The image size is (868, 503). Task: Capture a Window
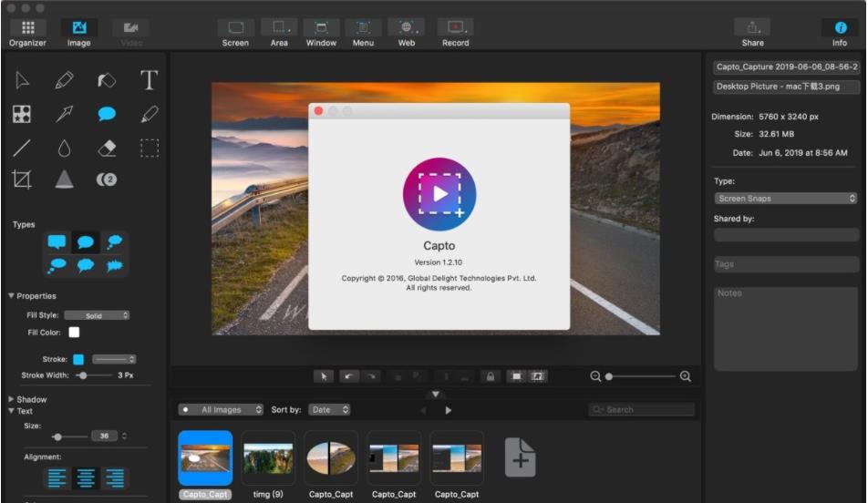point(321,33)
